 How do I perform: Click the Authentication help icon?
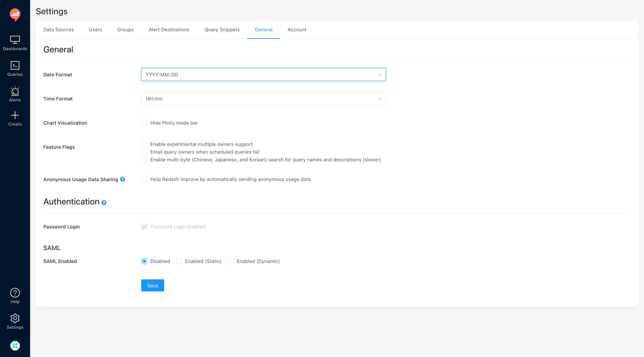coord(104,202)
